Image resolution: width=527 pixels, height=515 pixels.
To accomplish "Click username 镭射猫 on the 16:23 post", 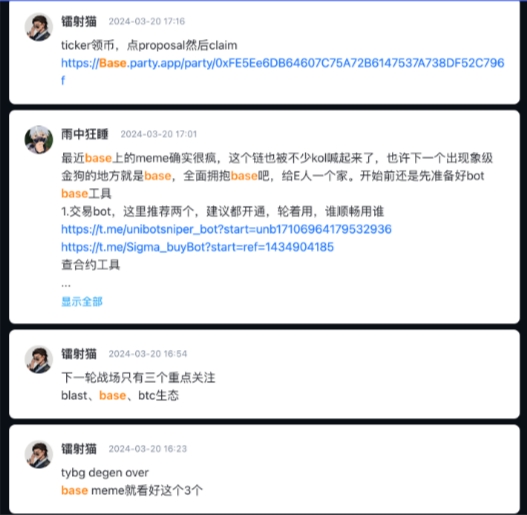I will click(x=79, y=449).
